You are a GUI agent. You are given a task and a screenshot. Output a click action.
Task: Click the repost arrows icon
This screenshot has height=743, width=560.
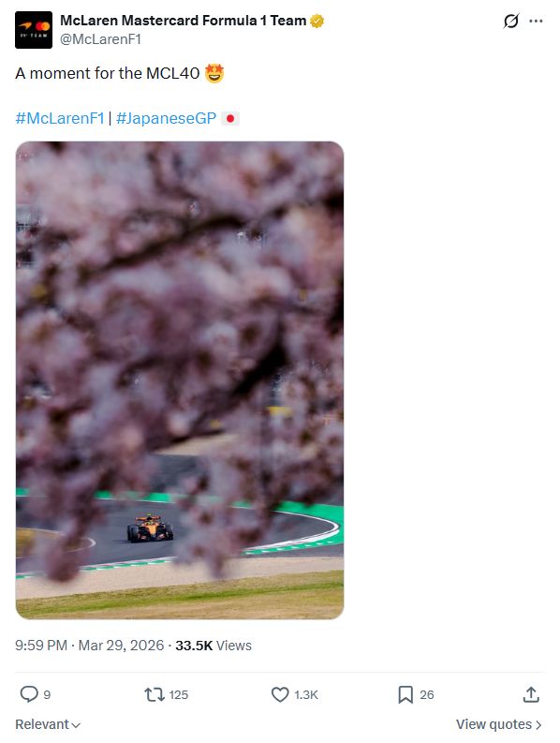(155, 694)
